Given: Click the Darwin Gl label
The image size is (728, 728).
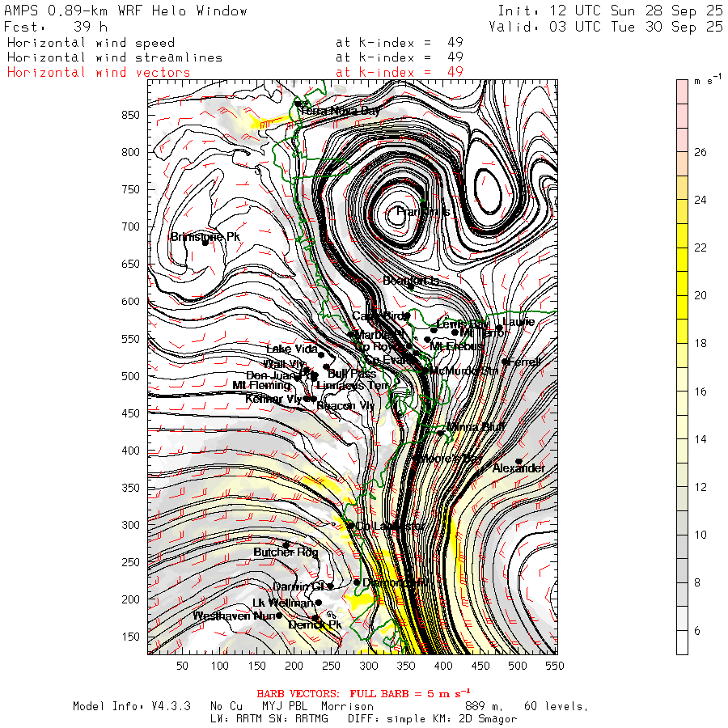Looking at the screenshot, I should 298,586.
